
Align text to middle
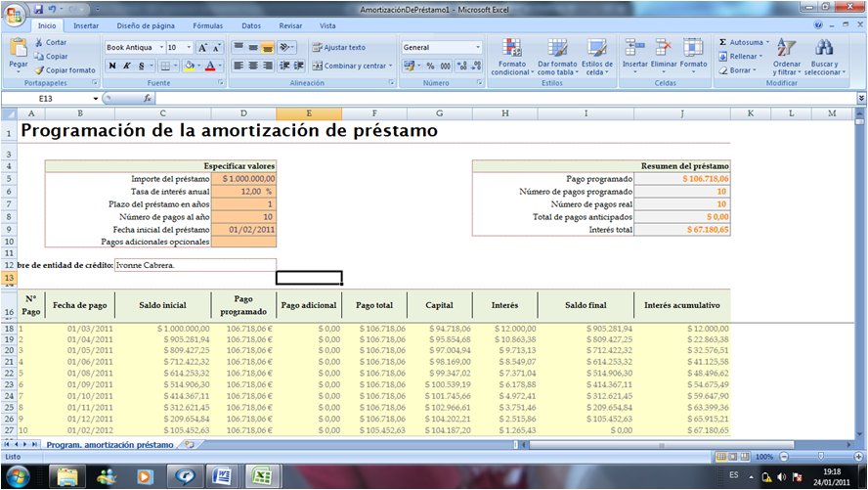click(253, 48)
